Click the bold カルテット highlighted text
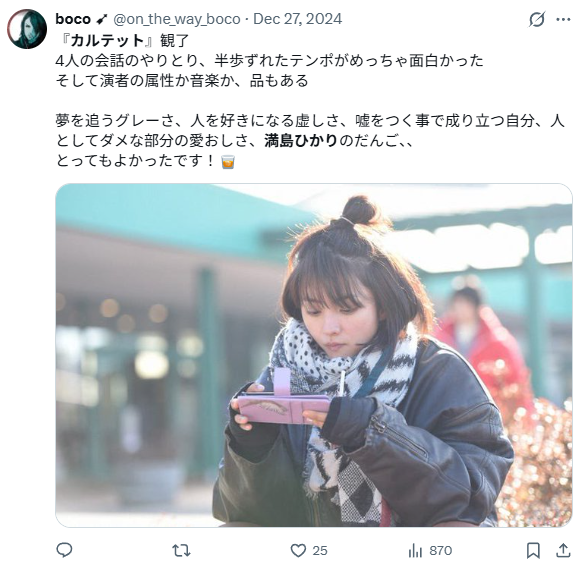Screen dimensions: 583x568 107,41
